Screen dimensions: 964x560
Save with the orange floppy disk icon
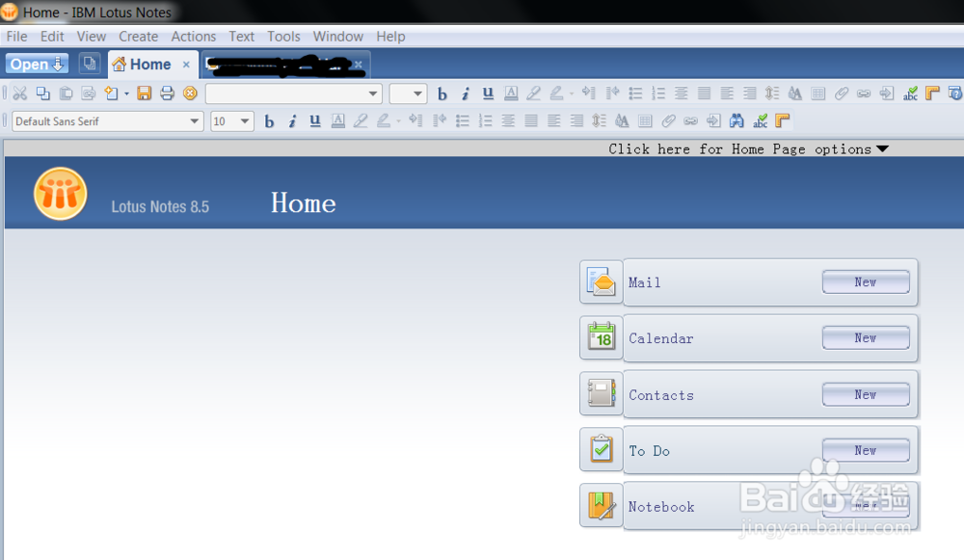[144, 93]
